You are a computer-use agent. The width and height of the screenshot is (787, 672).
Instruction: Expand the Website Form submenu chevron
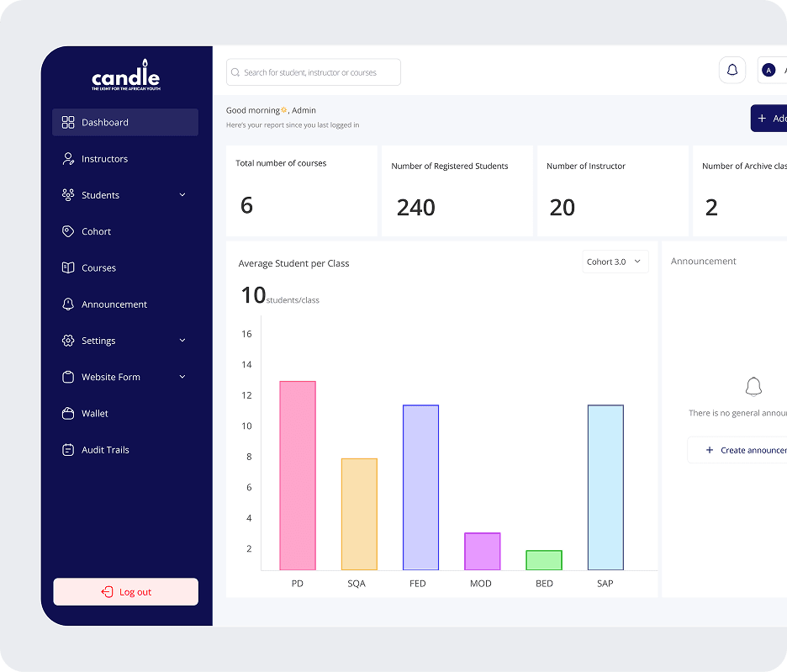pyautogui.click(x=182, y=377)
